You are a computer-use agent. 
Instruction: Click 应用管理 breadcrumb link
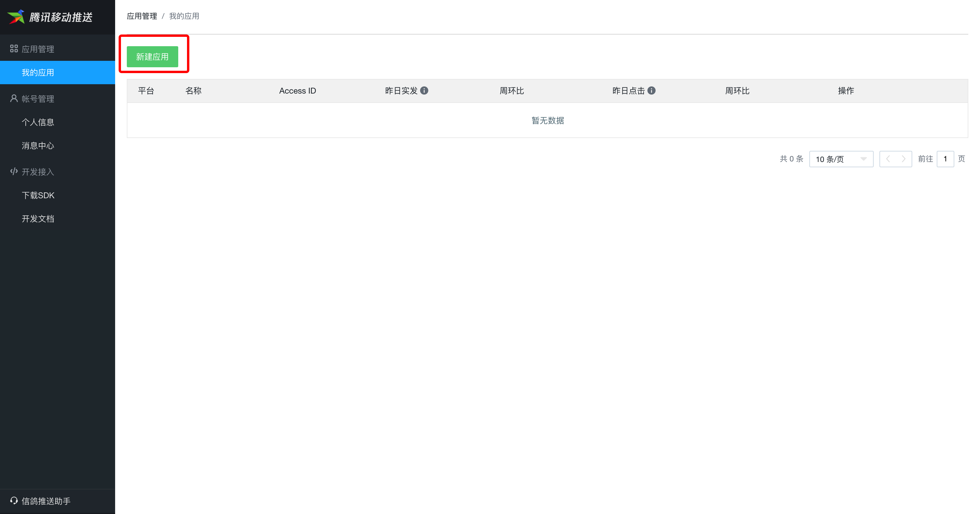141,16
